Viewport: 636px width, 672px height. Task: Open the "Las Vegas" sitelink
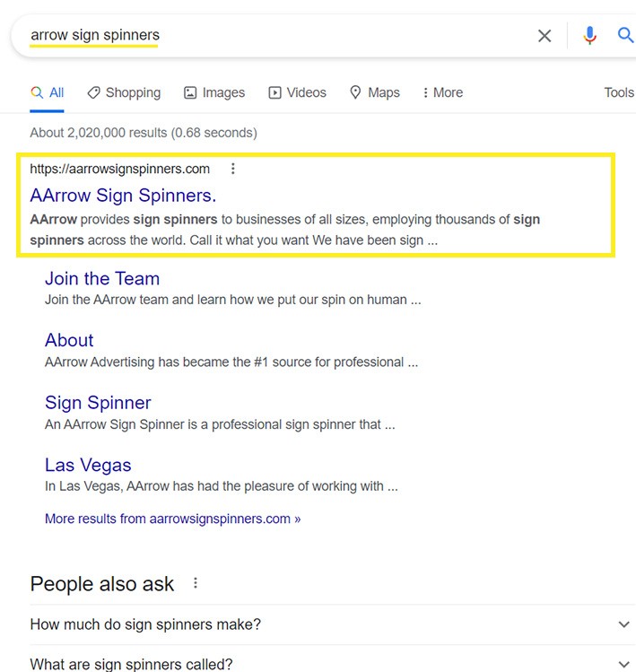coord(88,465)
